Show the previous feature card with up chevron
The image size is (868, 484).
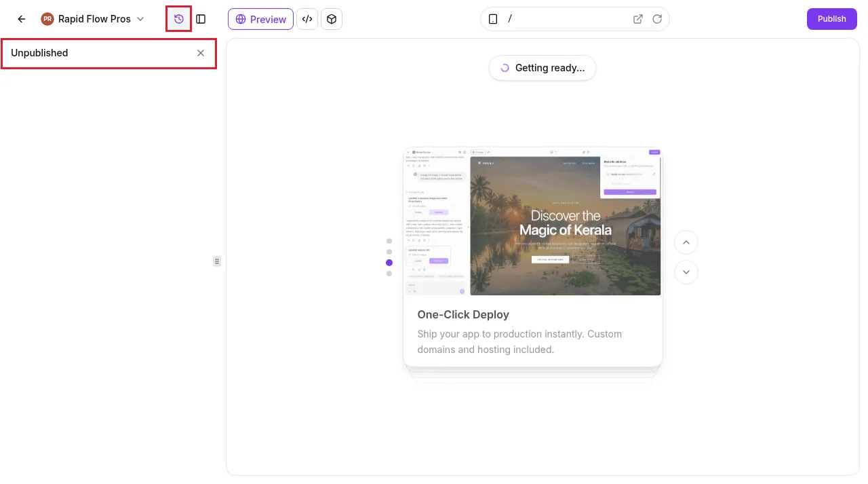(x=686, y=242)
